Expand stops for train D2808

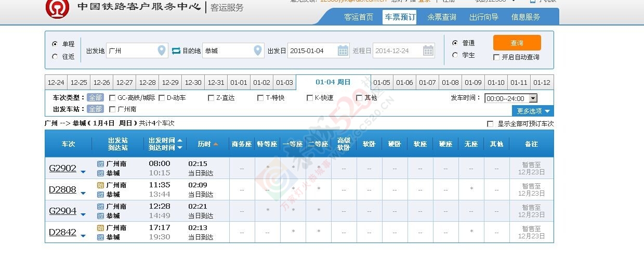click(83, 193)
